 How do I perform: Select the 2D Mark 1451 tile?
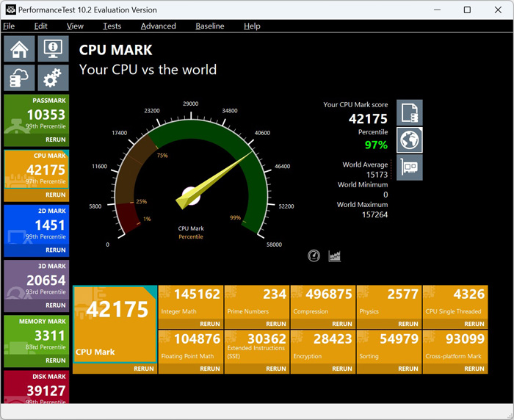tap(37, 225)
